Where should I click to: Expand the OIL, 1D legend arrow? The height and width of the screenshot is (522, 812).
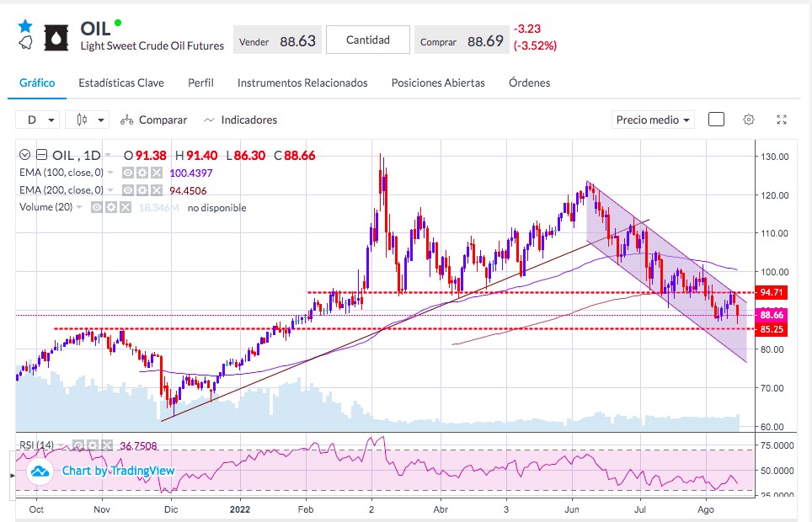[108, 155]
